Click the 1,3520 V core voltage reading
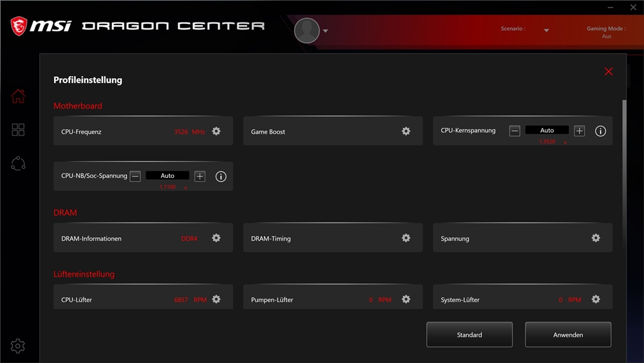 (553, 141)
